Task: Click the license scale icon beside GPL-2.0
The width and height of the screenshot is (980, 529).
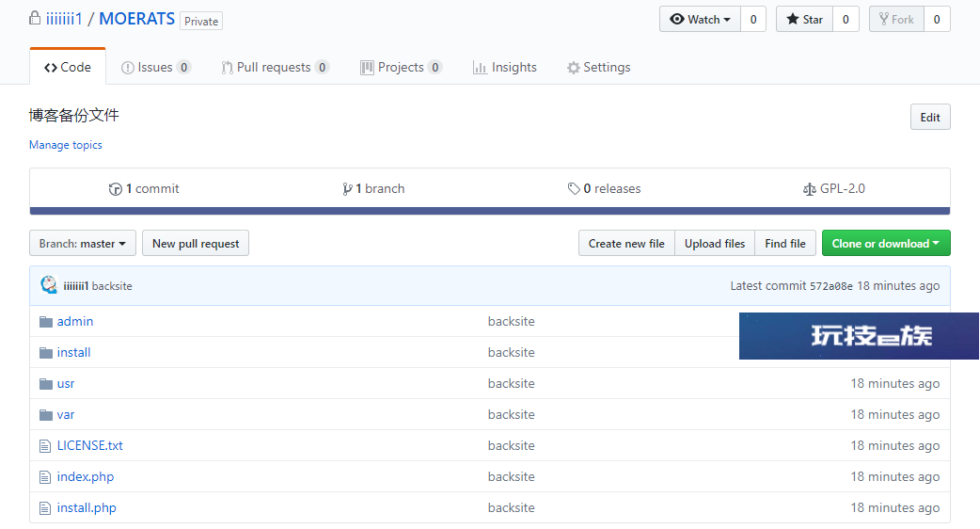Action: [x=810, y=189]
